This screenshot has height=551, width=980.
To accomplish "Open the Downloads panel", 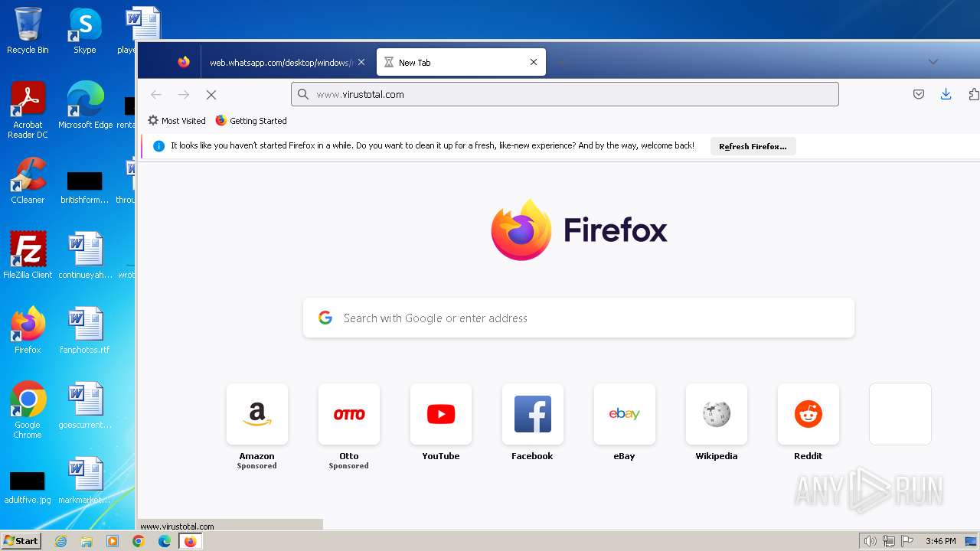I will pos(946,94).
